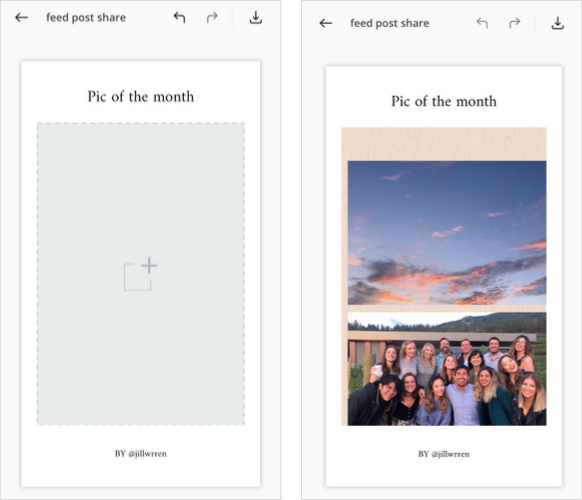This screenshot has height=500, width=582.
Task: Select empty gray photo placeholder area
Action: click(141, 274)
